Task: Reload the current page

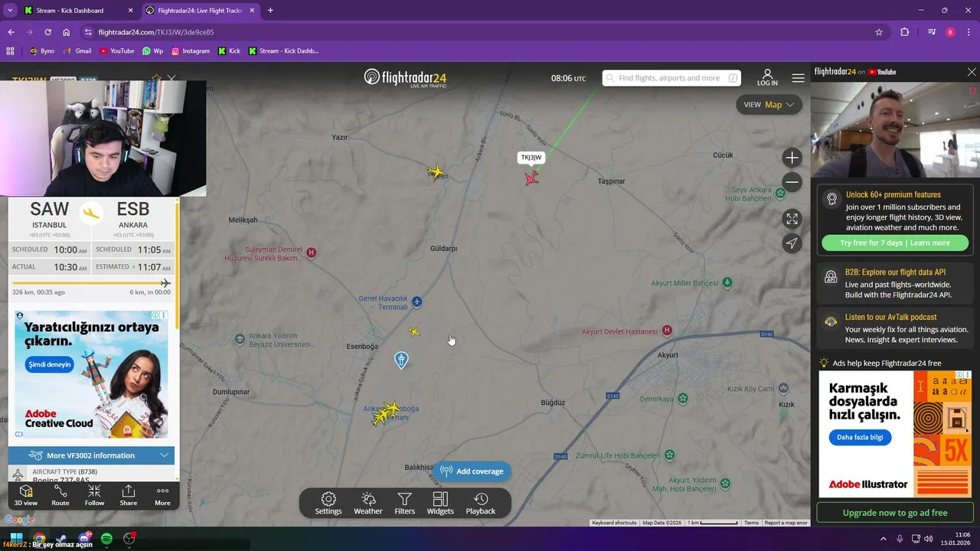Action: click(47, 32)
